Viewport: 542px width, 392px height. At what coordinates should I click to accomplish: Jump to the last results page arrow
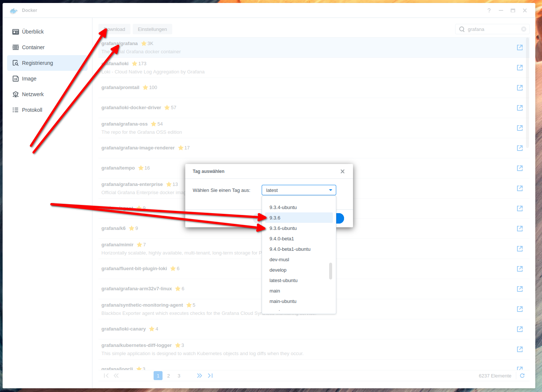click(210, 376)
